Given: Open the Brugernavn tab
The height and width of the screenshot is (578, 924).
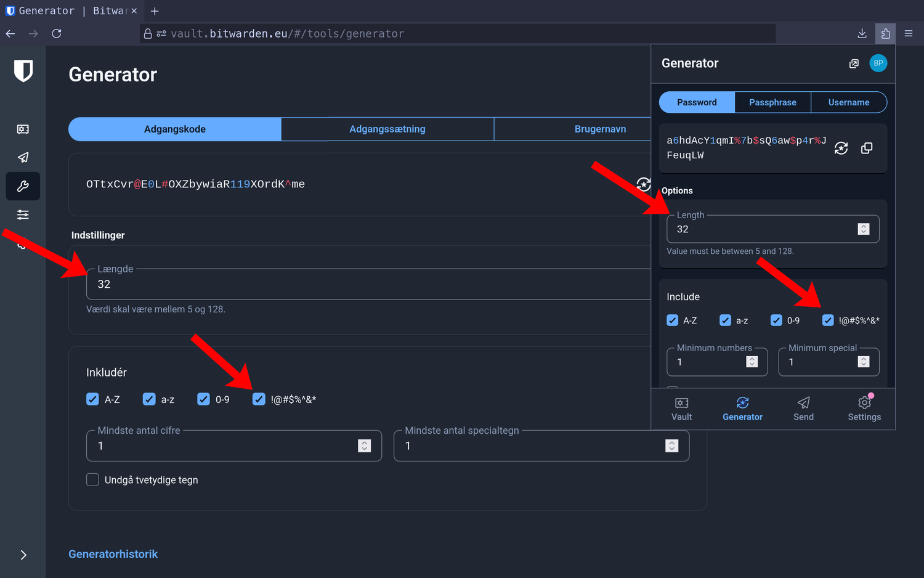Looking at the screenshot, I should pyautogui.click(x=600, y=129).
